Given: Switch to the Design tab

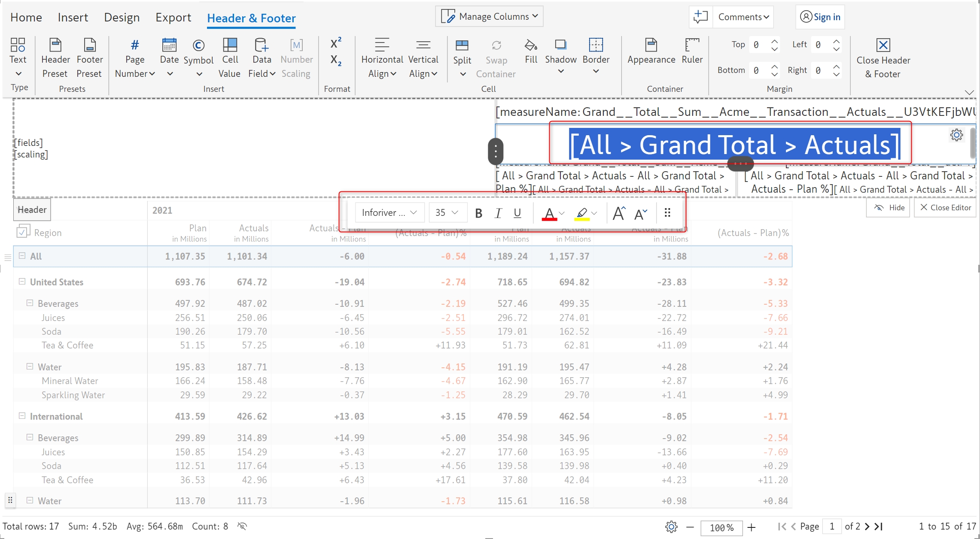Looking at the screenshot, I should [122, 18].
